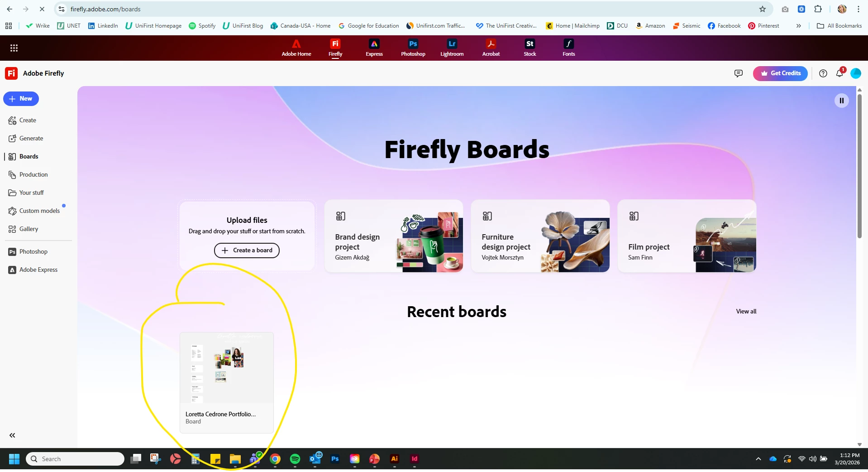Open the help question mark icon

click(x=823, y=73)
